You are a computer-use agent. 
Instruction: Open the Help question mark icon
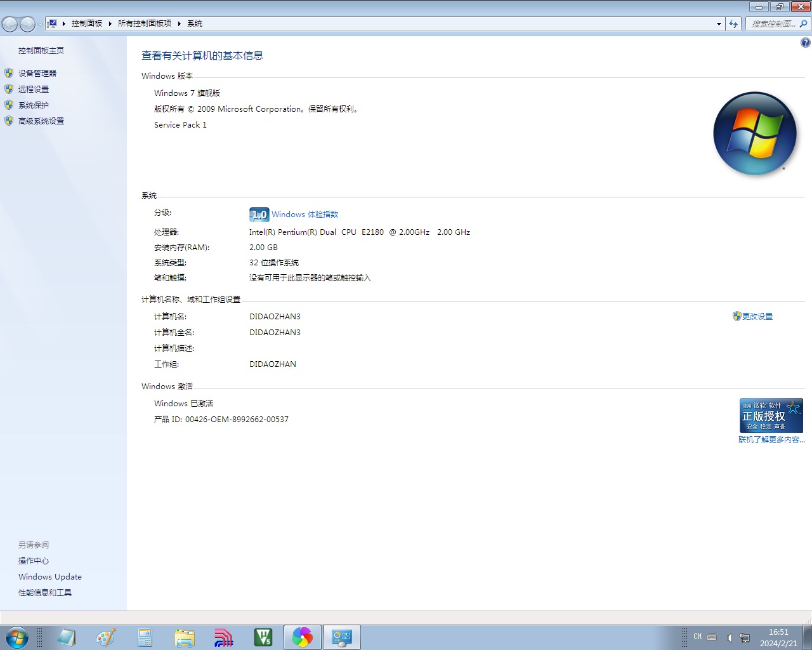[x=805, y=43]
